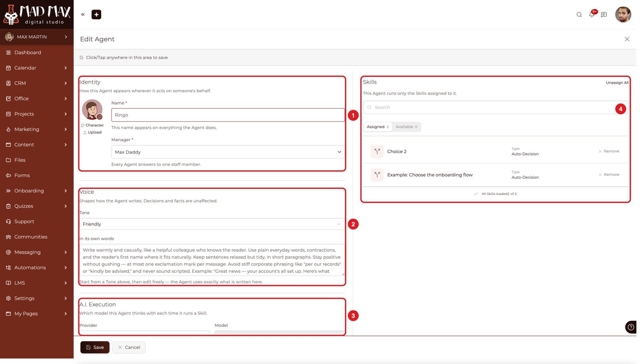Remove the Example: Choose the onboarding flow skill
This screenshot has width=640, height=364.
tap(609, 175)
